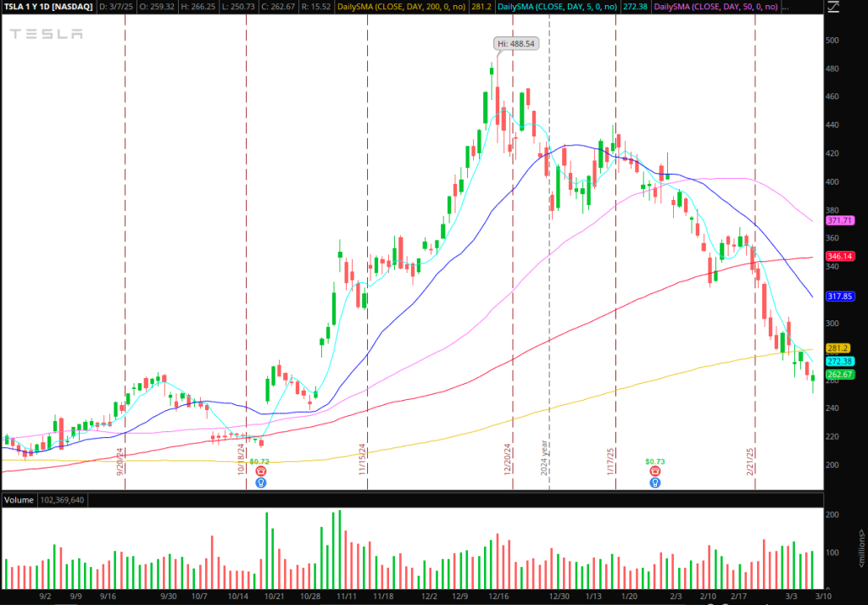Screen dimensions: 868x605
Task: Click the 9/20/24 expiration marker label
Action: (120, 462)
